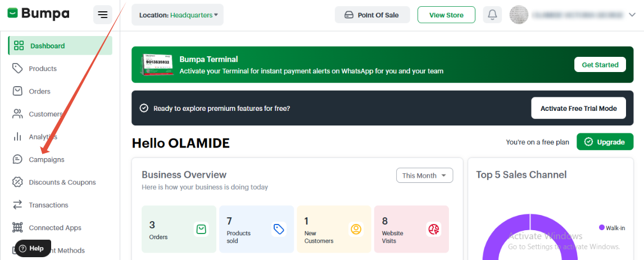Viewport: 644px width, 260px height.
Task: Toggle the hamburger sidebar menu button
Action: 103,15
